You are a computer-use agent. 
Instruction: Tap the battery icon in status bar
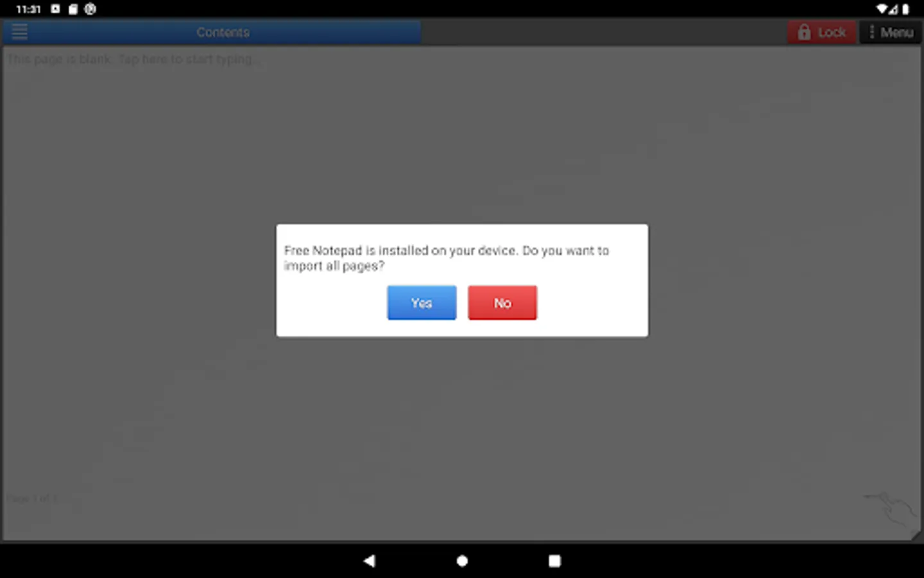tap(905, 9)
